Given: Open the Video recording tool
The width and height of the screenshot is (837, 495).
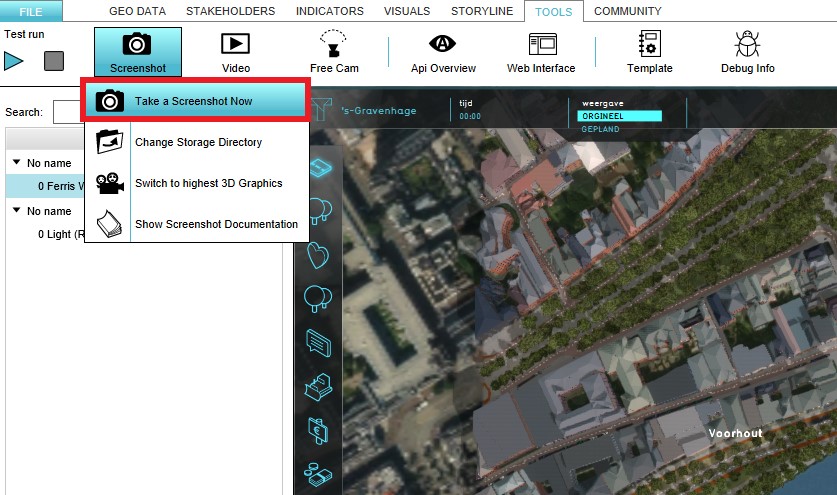Looking at the screenshot, I should (x=235, y=52).
